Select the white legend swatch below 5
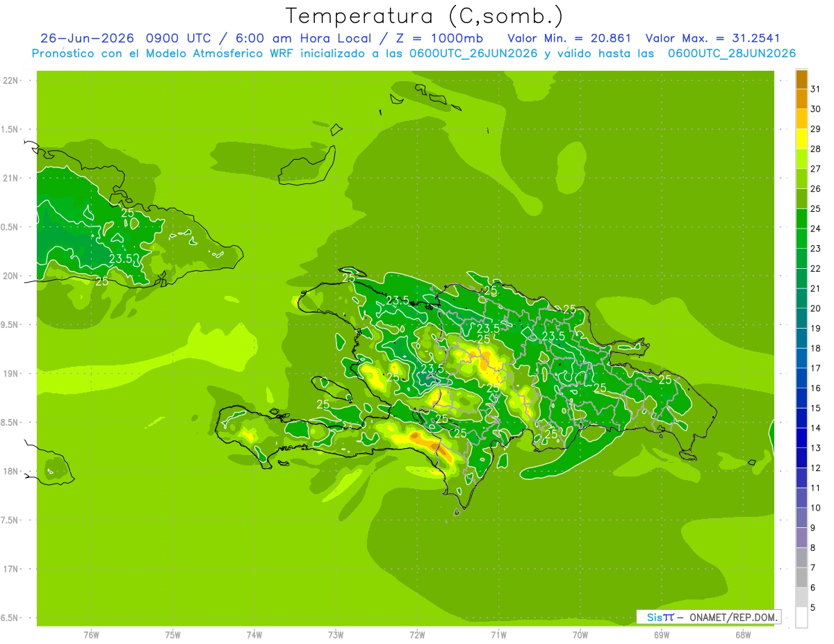Viewport: 834px width, 644px height. (x=801, y=617)
